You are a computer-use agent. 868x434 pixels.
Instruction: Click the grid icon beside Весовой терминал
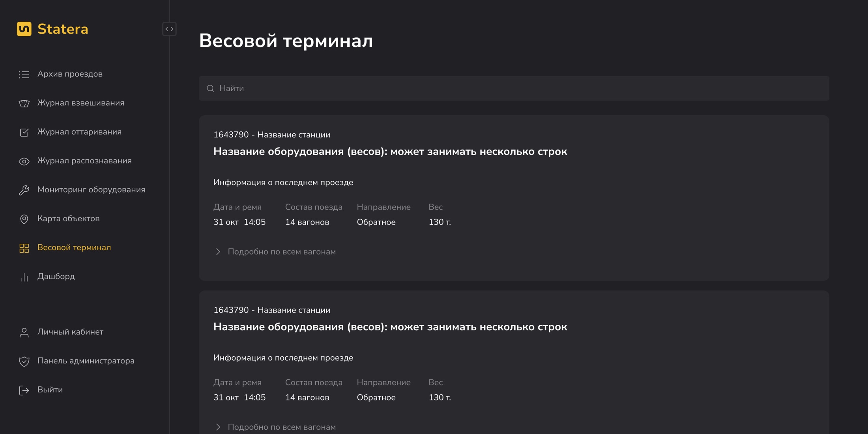pos(24,248)
